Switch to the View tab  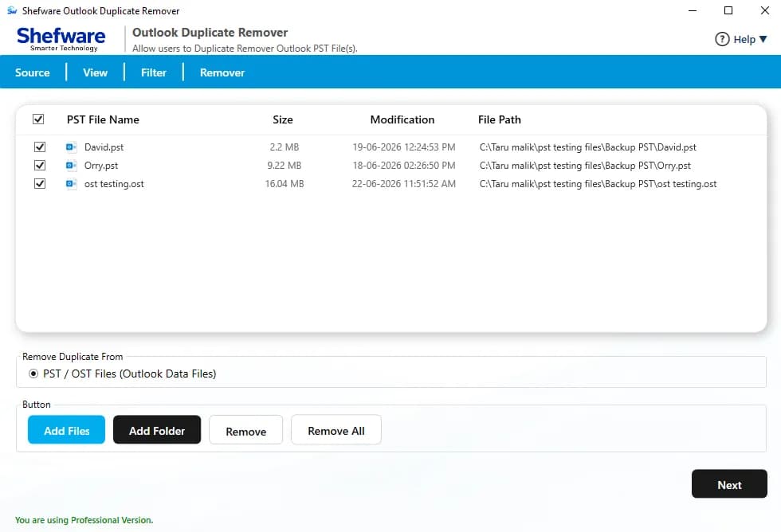[x=95, y=72]
